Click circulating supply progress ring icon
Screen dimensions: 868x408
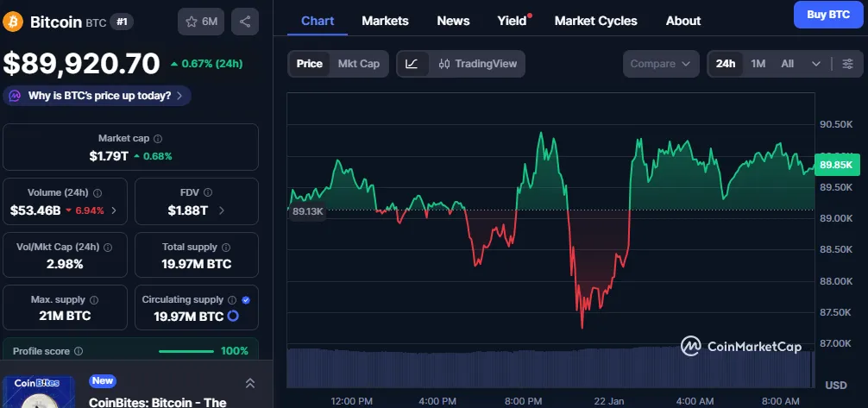pos(233,316)
